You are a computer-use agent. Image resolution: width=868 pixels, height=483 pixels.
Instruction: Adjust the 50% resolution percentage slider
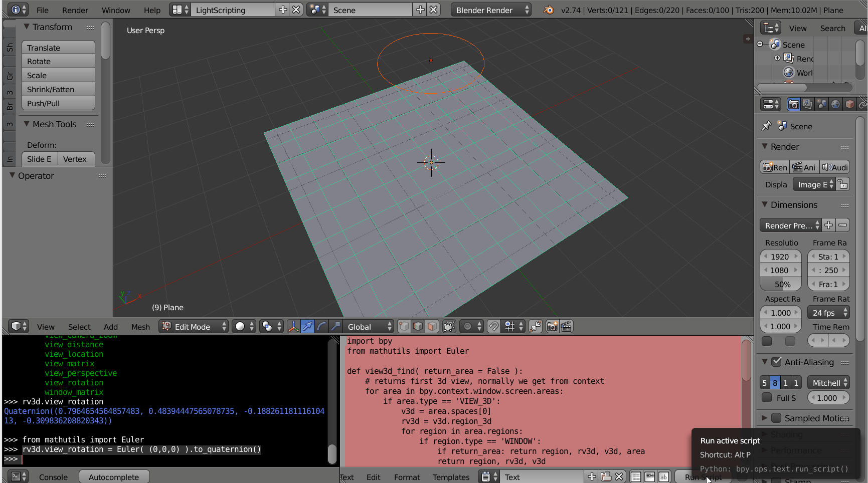tap(780, 284)
